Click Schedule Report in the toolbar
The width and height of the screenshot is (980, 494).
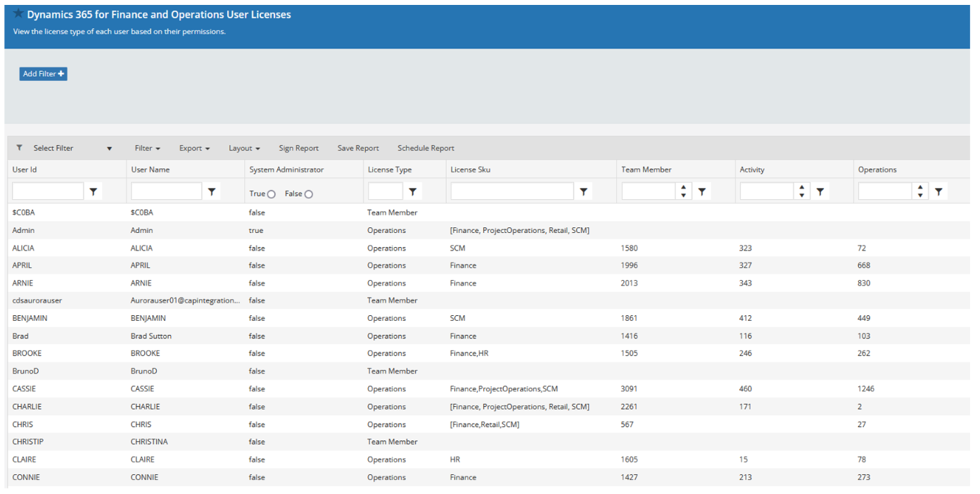click(x=426, y=148)
